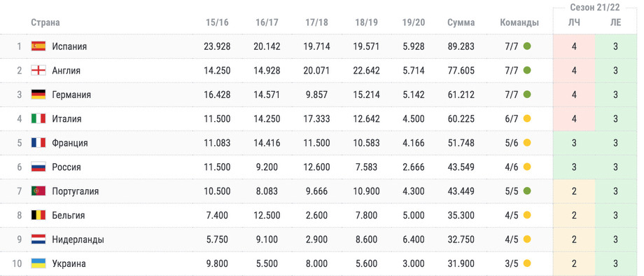Click the France flag icon
The image size is (644, 276).
38,143
